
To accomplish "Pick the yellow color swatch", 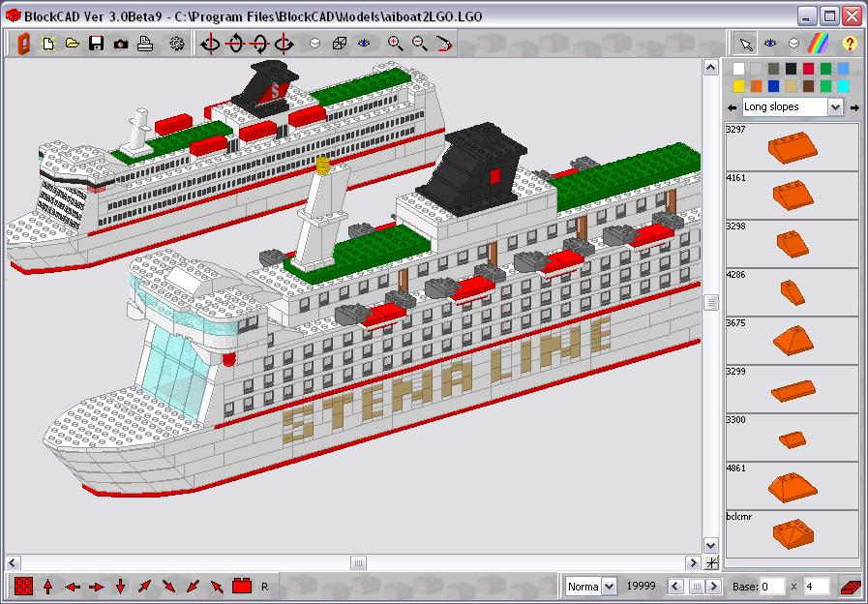I will click(x=738, y=86).
